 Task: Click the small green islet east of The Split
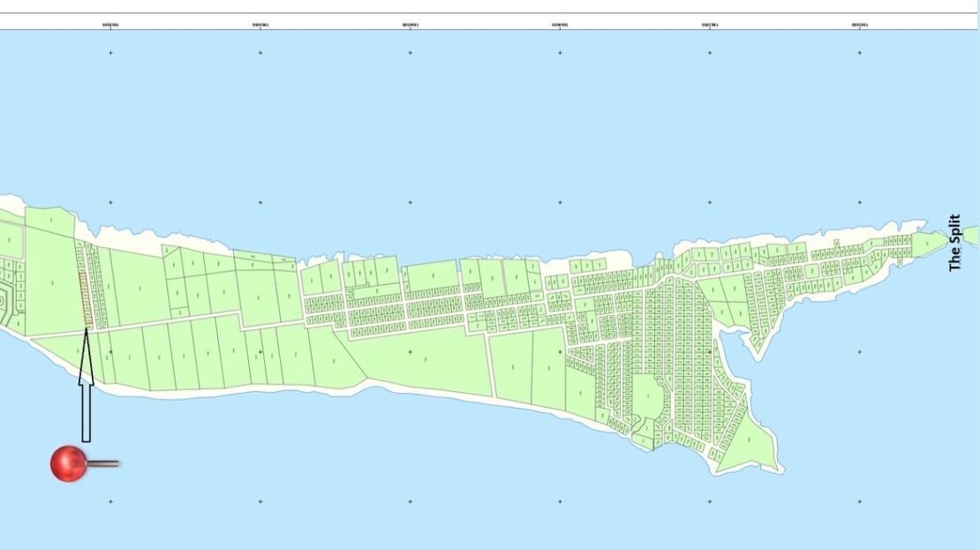click(x=973, y=237)
